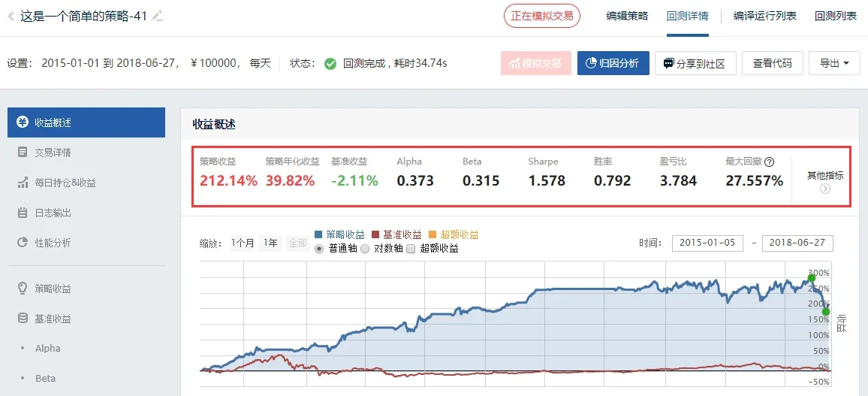Set zoom to 全部
This screenshot has width=868, height=396.
297,243
